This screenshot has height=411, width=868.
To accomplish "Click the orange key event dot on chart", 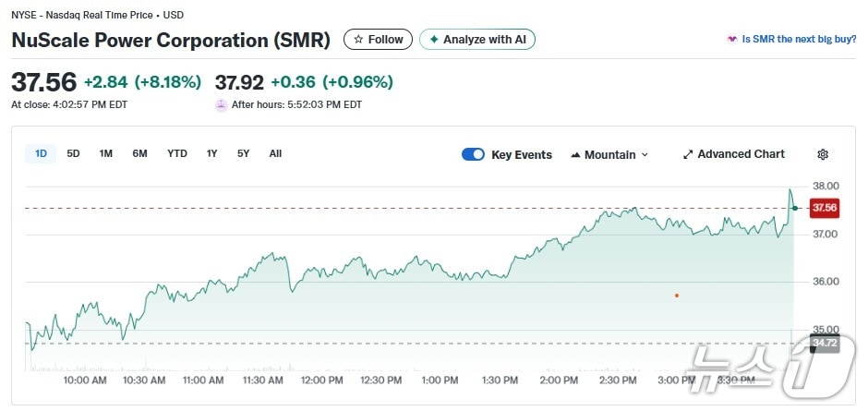I will tap(677, 296).
